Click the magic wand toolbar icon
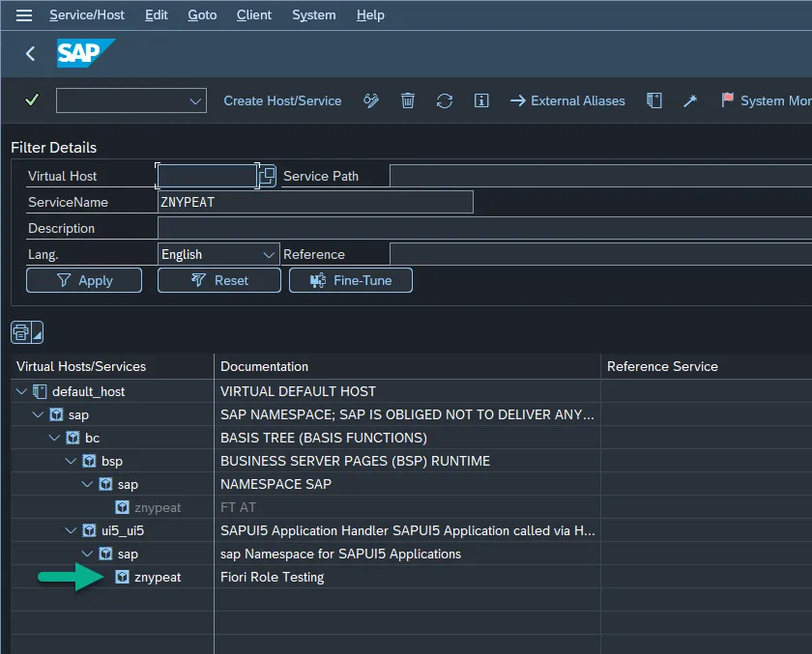The image size is (812, 654). 690,100
